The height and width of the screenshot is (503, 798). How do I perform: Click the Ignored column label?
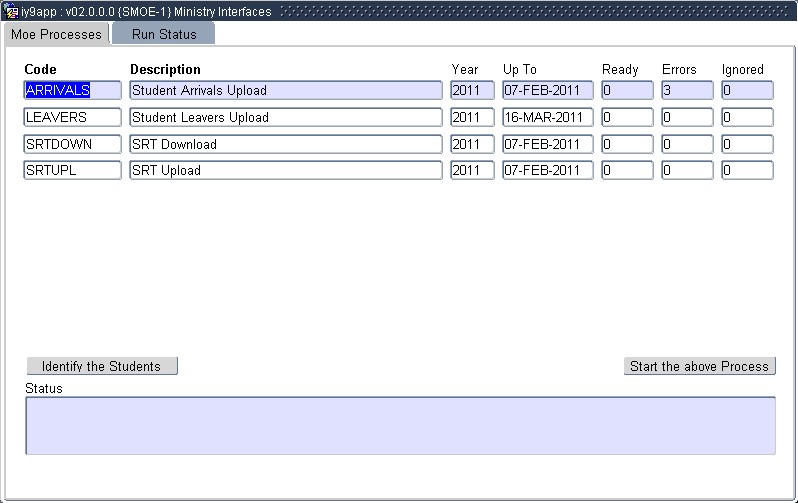(x=743, y=69)
